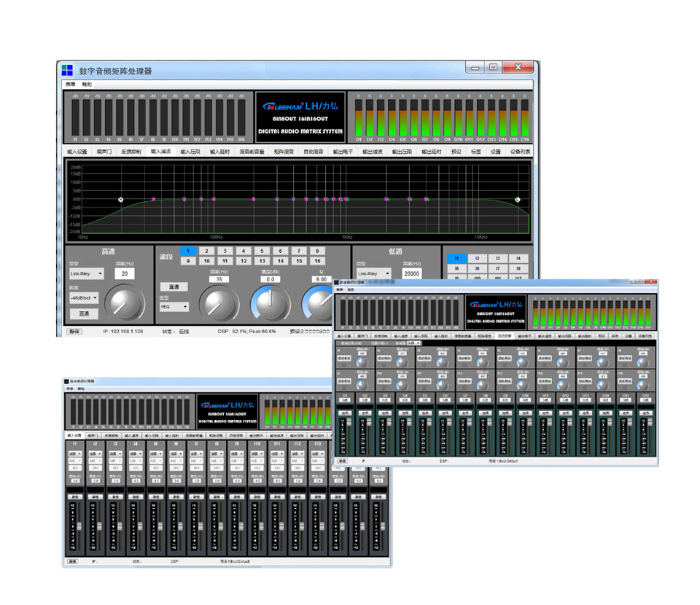Image resolution: width=700 pixels, height=605 pixels.
Task: Click the I1 channel fader in bottom-left window
Action: coord(79,525)
